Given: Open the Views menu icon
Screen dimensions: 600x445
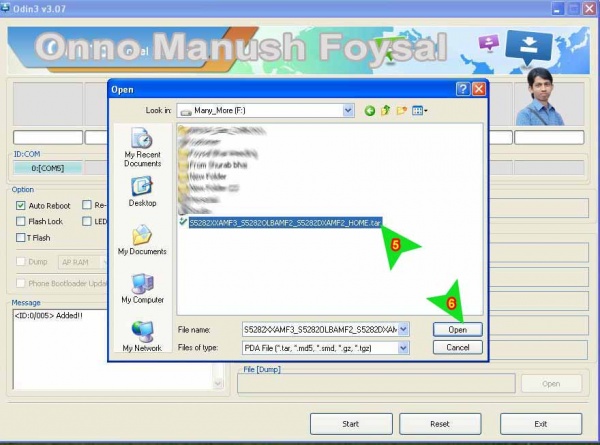Looking at the screenshot, I should [419, 111].
